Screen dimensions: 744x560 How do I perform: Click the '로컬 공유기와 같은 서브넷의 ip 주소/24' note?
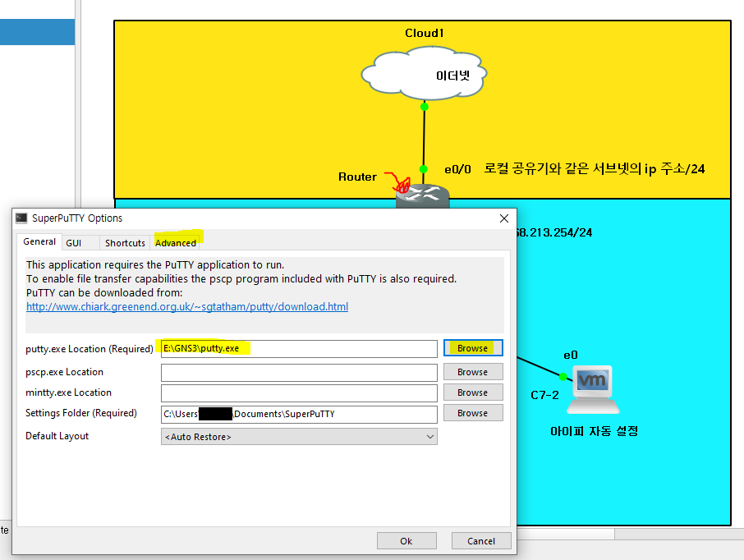tap(594, 168)
